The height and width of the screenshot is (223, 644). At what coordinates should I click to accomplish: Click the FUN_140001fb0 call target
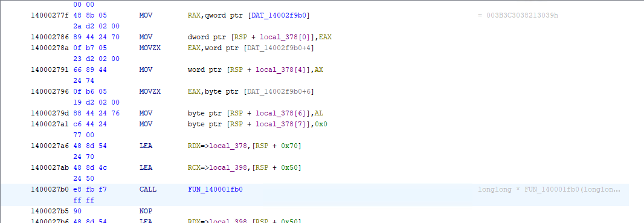click(215, 189)
